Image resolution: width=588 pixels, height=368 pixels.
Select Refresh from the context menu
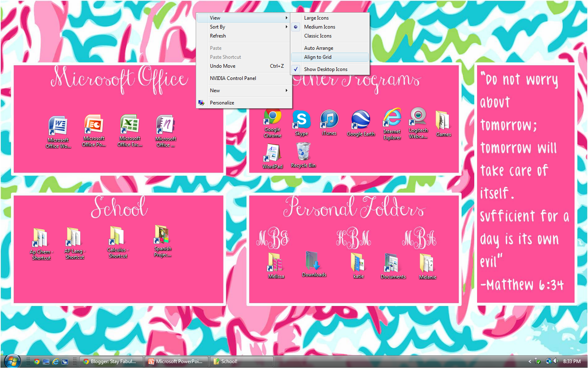(x=218, y=35)
